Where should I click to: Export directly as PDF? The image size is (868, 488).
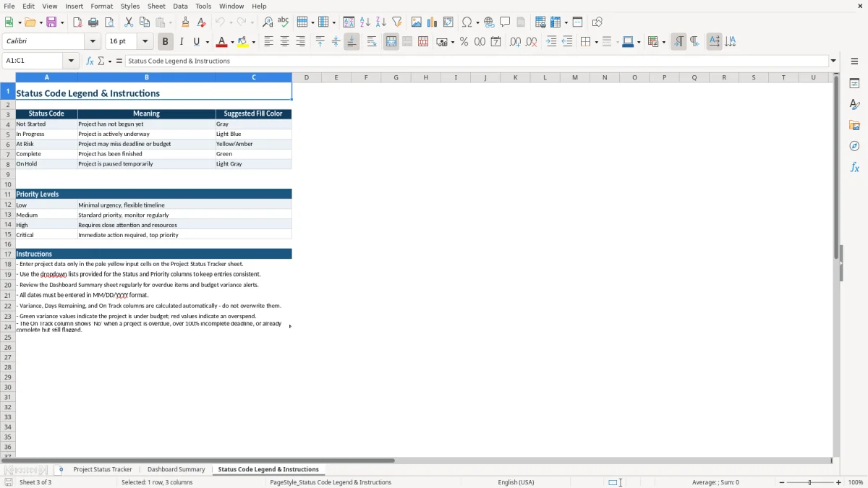click(x=77, y=22)
